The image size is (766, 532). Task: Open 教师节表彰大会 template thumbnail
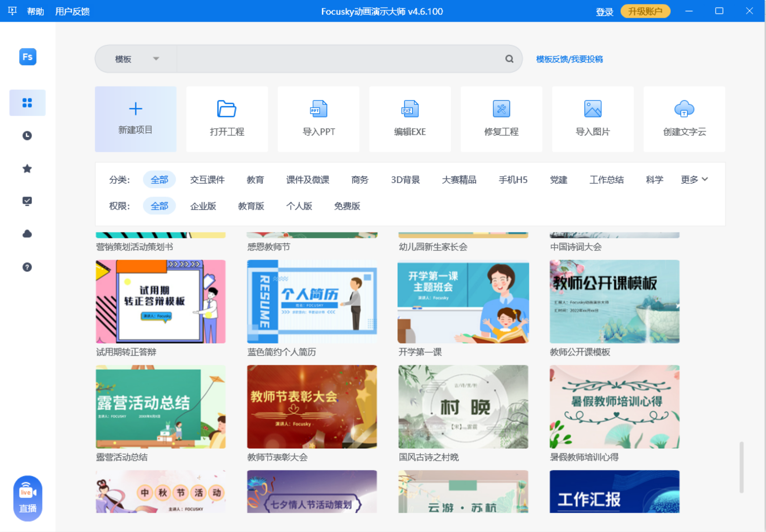click(312, 407)
